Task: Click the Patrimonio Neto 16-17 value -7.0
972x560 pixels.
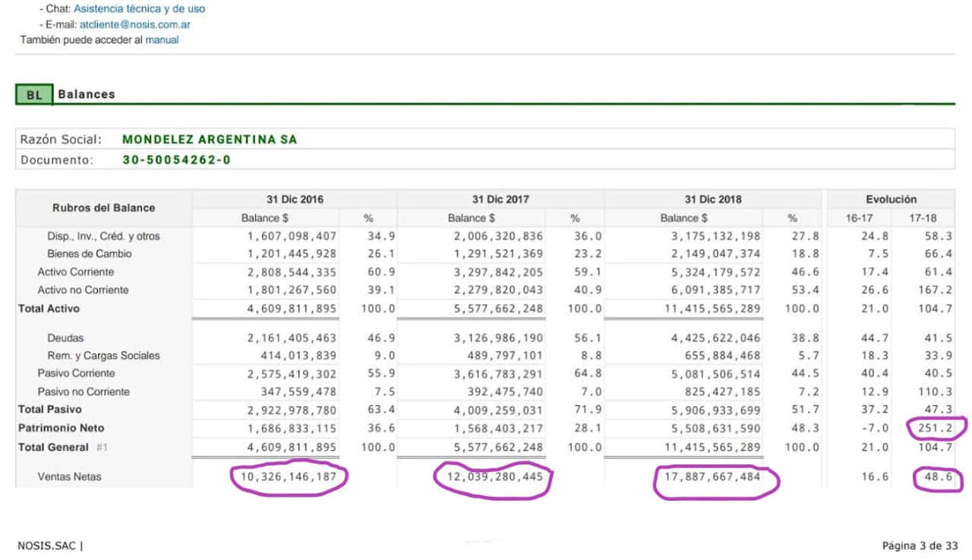Action: (x=875, y=428)
